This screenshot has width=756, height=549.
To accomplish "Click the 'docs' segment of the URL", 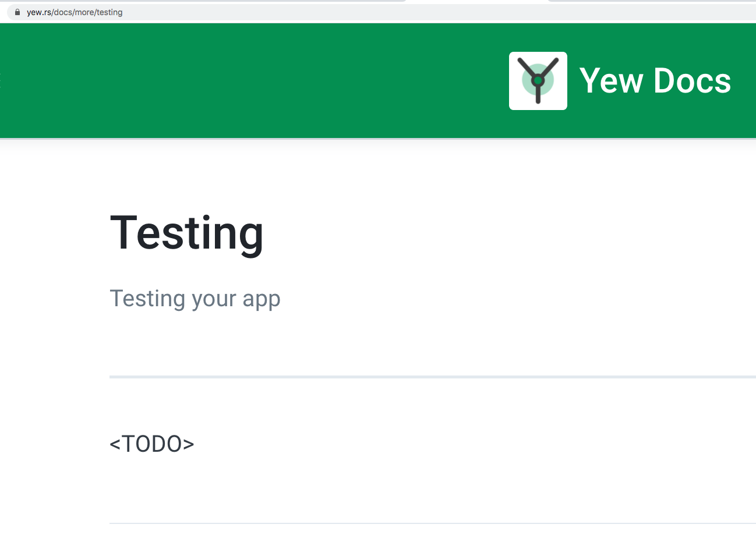I will [x=63, y=12].
